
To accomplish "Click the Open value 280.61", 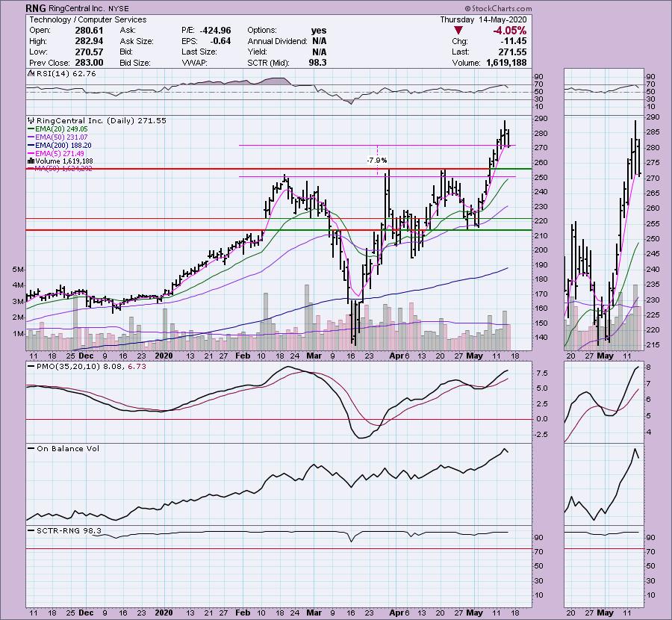I will (x=89, y=31).
